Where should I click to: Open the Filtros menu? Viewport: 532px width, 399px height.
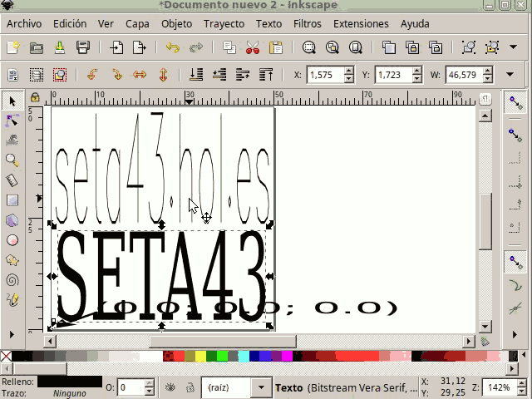(308, 23)
